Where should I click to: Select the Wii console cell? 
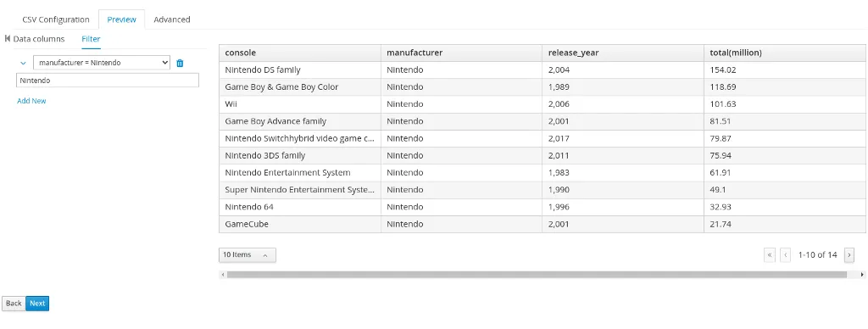pyautogui.click(x=299, y=104)
